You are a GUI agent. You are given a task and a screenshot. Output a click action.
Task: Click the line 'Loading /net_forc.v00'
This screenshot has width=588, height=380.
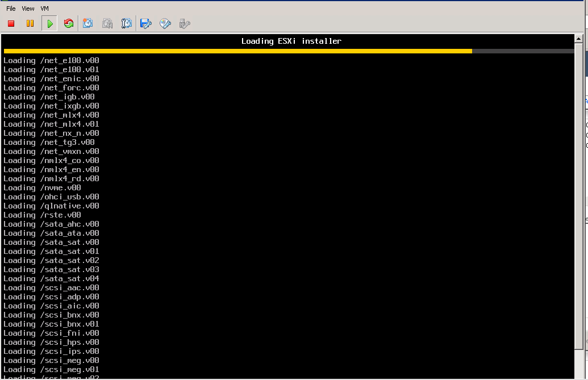point(51,87)
